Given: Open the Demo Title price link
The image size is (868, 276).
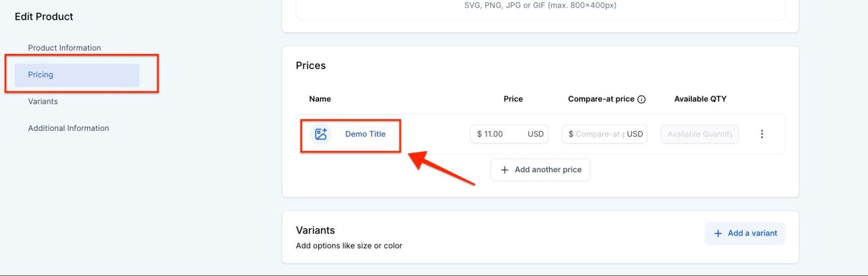Looking at the screenshot, I should [x=365, y=134].
